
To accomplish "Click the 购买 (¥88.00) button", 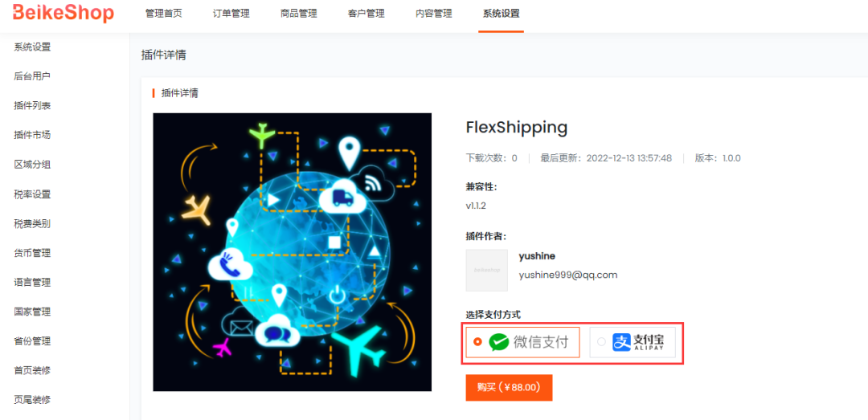I will [510, 387].
